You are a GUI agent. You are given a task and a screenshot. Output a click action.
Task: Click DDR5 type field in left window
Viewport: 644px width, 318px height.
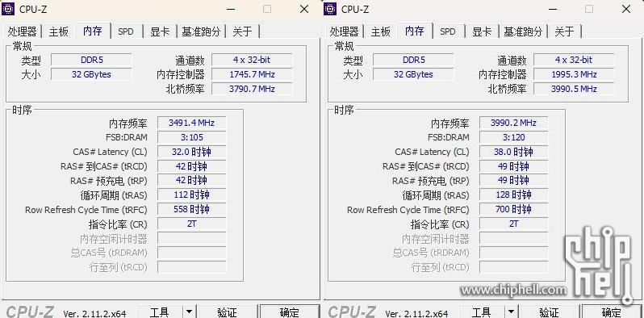91,60
